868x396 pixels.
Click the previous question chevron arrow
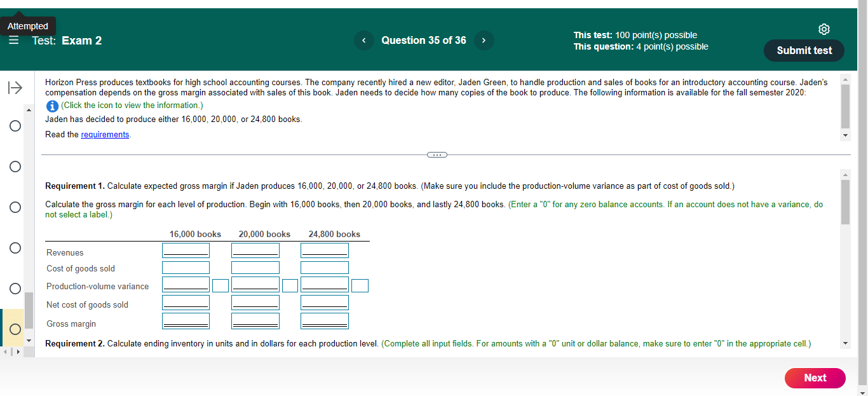click(363, 40)
